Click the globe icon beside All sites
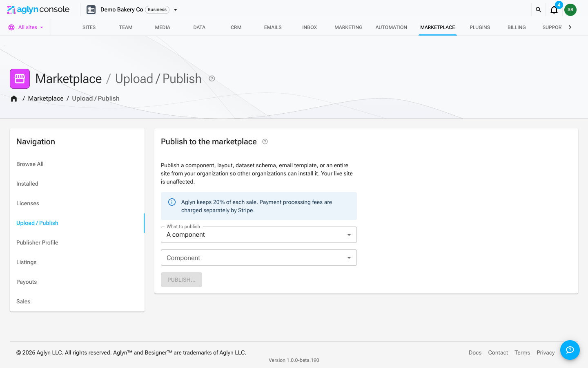This screenshot has width=588, height=368. tap(11, 27)
